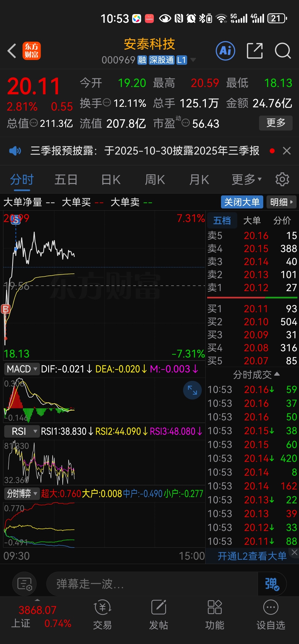Tap the 卖1 price 20.12 row

coord(252,287)
